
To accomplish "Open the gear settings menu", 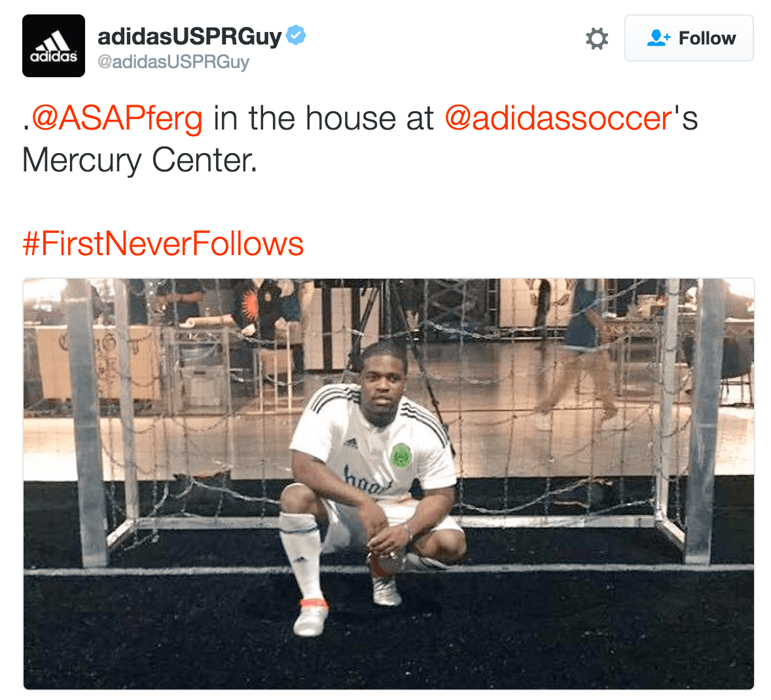I will (x=597, y=39).
